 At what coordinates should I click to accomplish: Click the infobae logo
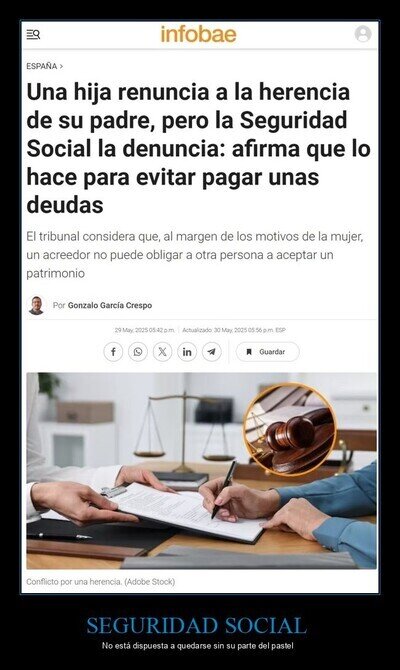coord(198,34)
